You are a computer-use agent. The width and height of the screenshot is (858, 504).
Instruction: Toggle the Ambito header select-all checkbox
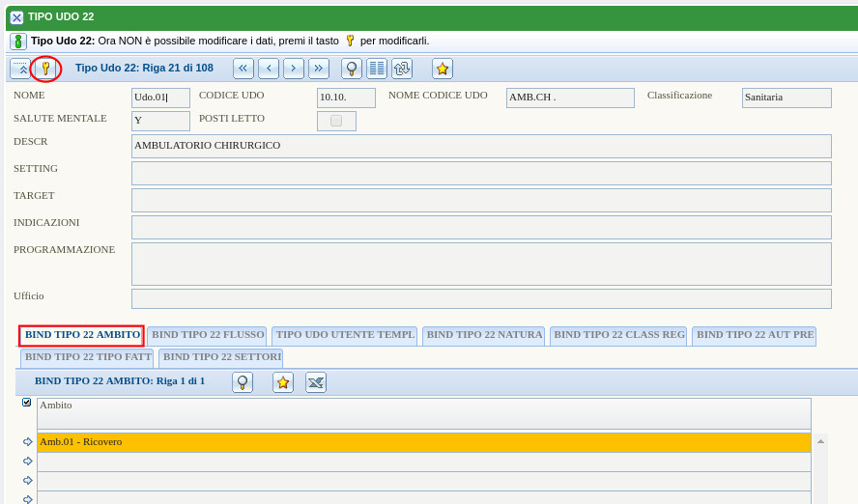point(26,403)
